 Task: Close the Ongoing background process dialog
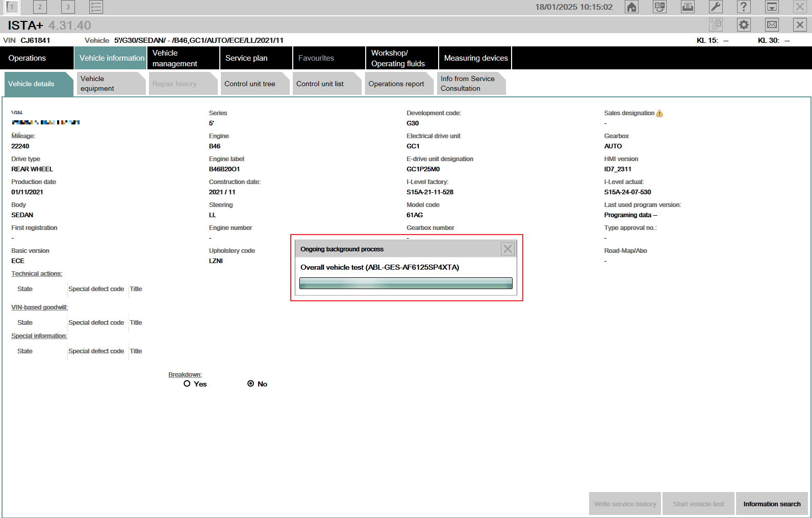(508, 249)
